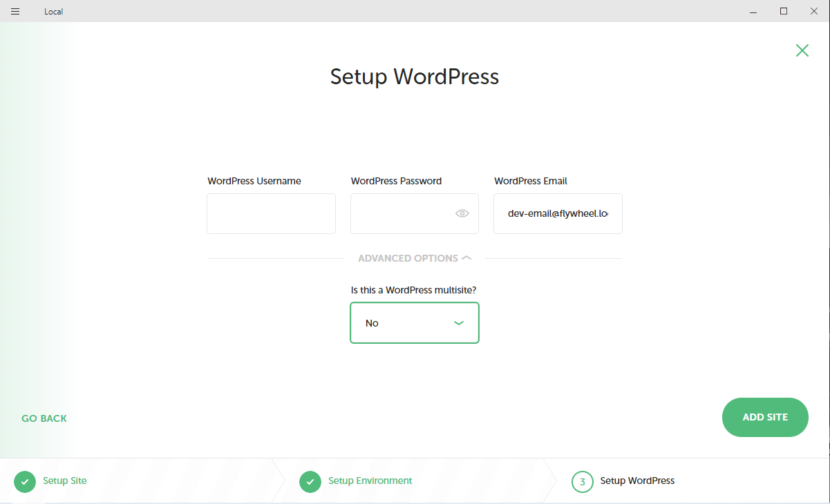Click the GO BACK link
Screen dimensions: 830x504
[x=44, y=418]
